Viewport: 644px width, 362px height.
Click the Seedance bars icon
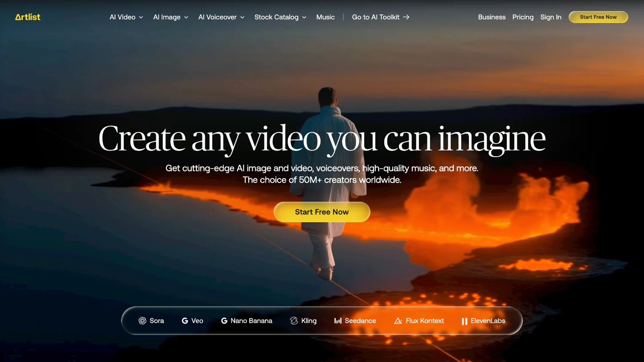pos(338,321)
